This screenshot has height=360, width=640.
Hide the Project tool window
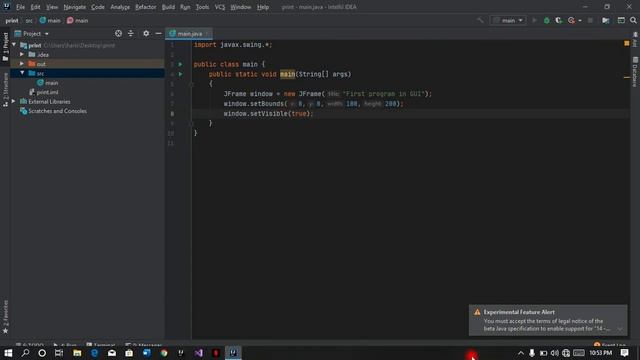pyautogui.click(x=158, y=33)
